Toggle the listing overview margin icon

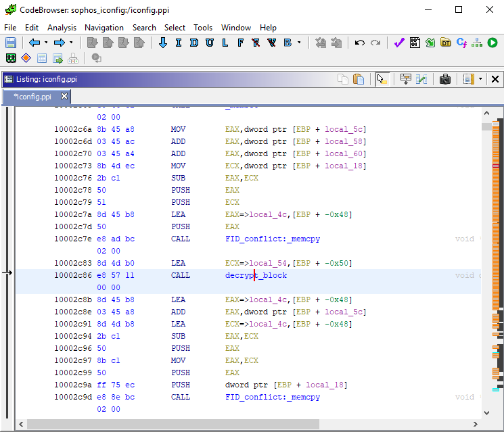(x=469, y=79)
